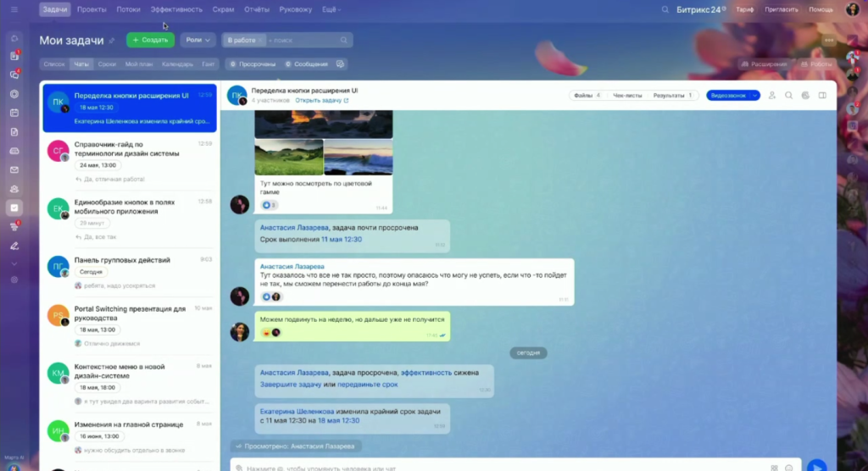
Task: Send message with the blue send button
Action: pos(815,466)
